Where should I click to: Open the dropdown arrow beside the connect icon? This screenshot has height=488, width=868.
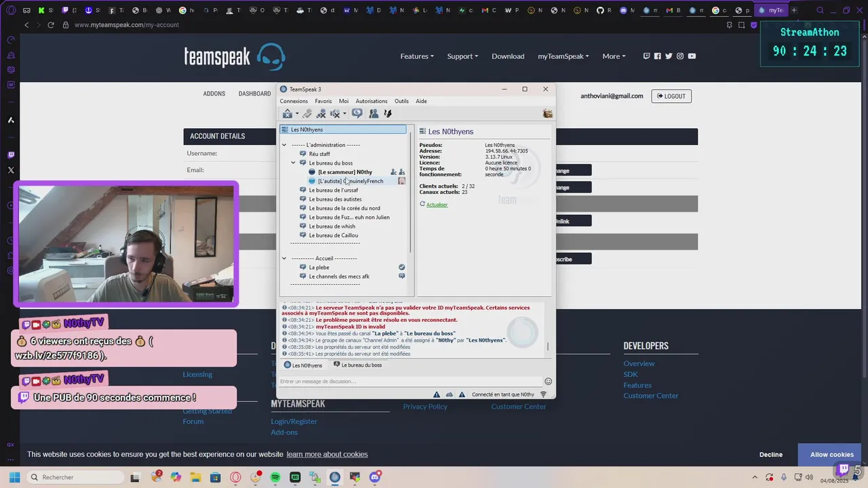click(x=297, y=114)
